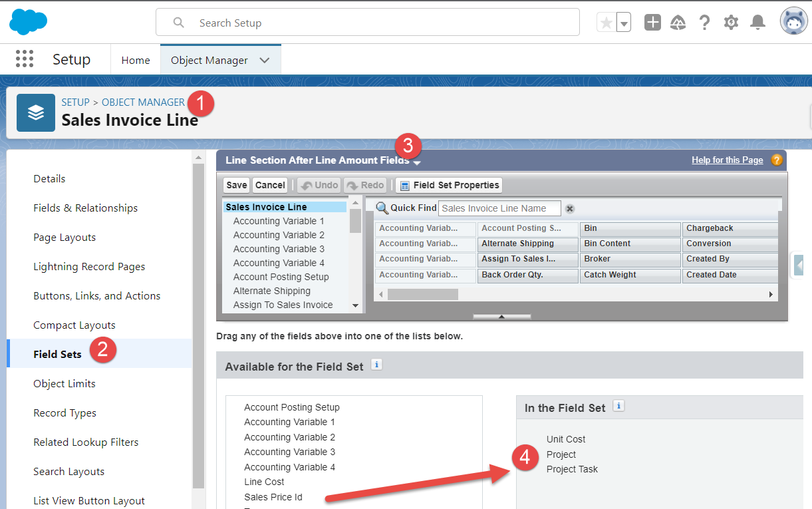Cancel the field set edits
812x509 pixels.
pos(270,185)
